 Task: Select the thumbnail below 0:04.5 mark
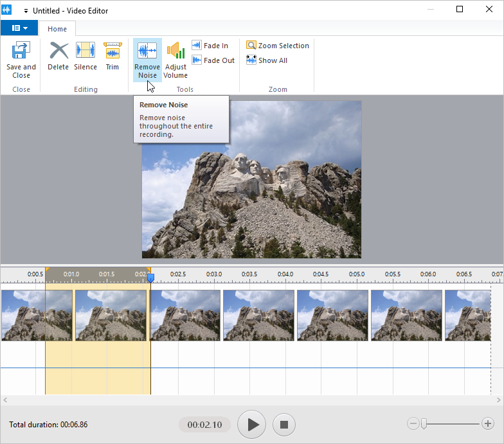point(333,315)
